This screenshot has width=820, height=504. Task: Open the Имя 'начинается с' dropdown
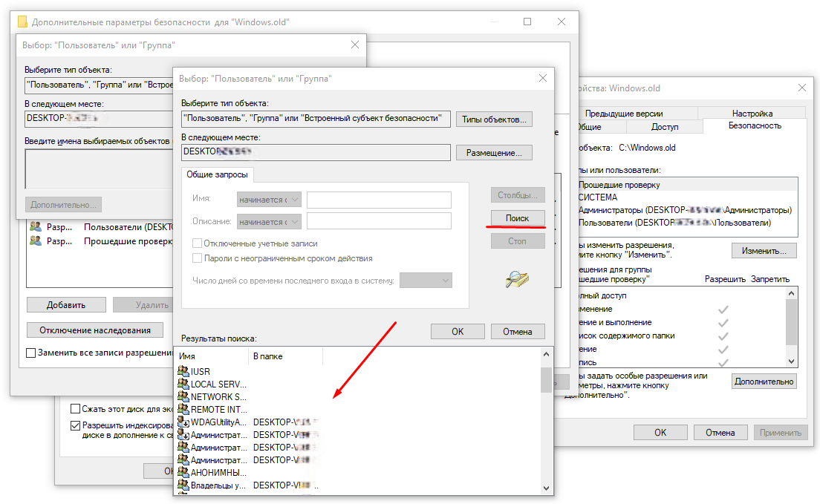(x=269, y=200)
